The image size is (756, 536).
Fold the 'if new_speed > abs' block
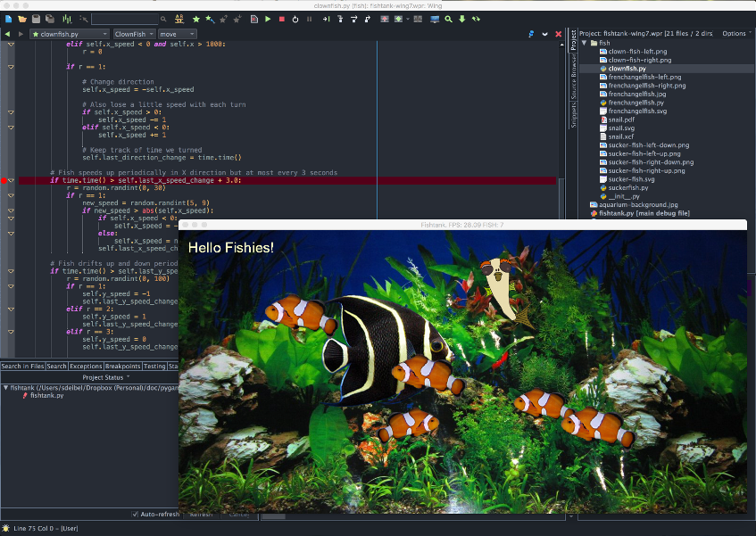(x=11, y=211)
